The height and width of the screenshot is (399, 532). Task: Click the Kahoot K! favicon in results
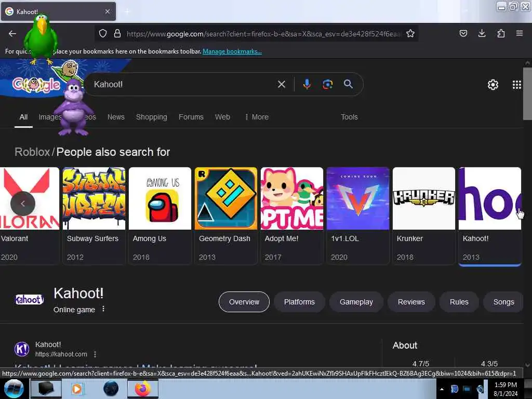22,349
